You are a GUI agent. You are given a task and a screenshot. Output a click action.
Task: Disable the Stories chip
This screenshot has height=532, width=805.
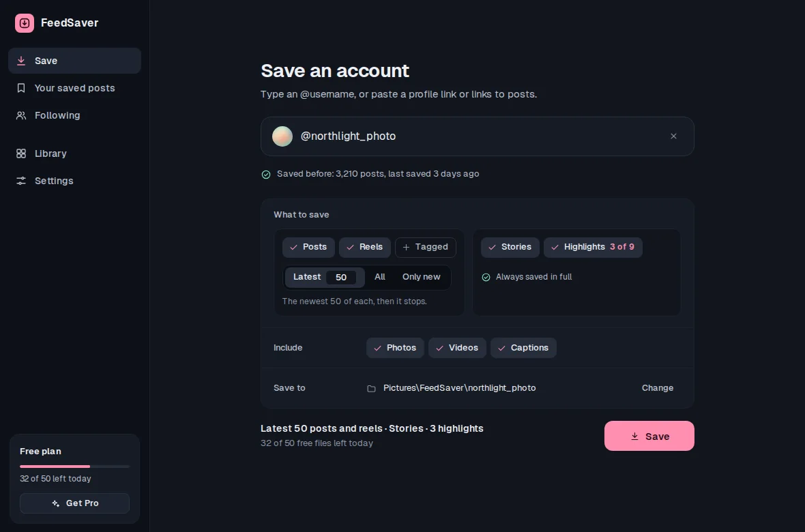click(510, 247)
